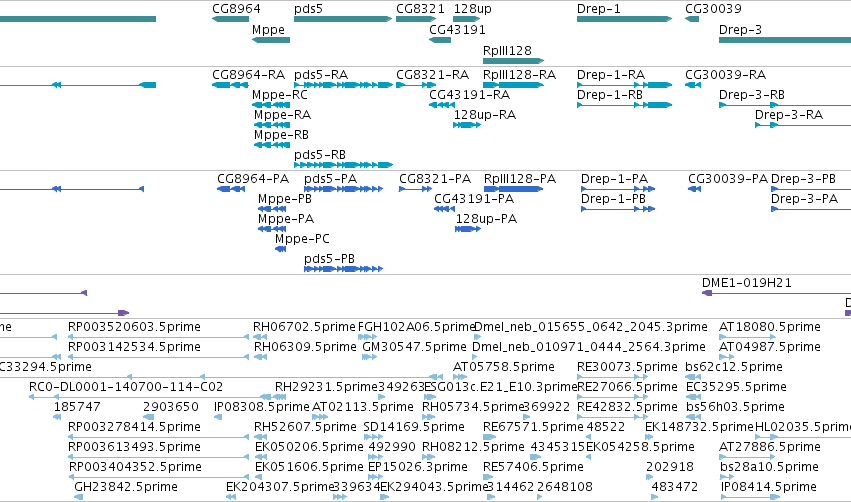Click the 128up-RA transcript label
851x502 pixels.
pos(485,115)
